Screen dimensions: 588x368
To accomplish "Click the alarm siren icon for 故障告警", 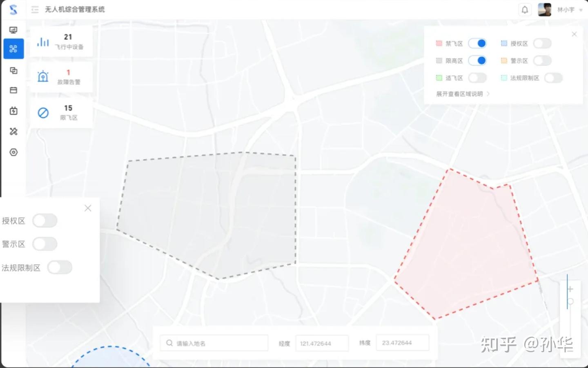I will [43, 76].
